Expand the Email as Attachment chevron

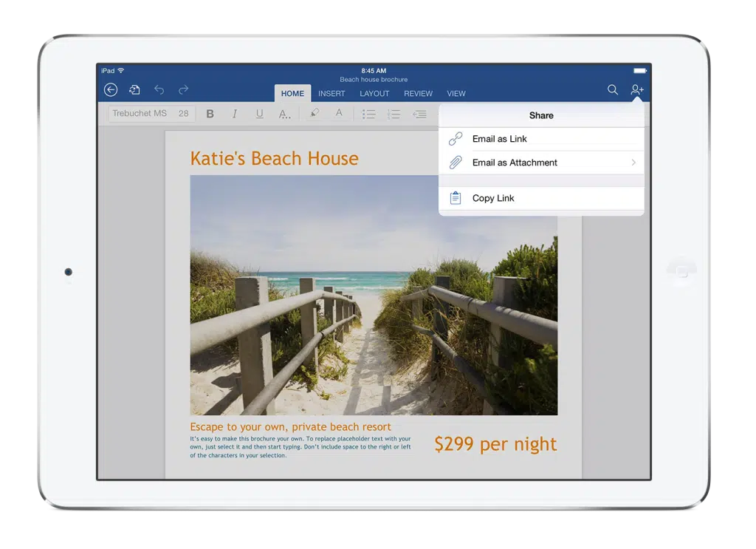(x=633, y=163)
